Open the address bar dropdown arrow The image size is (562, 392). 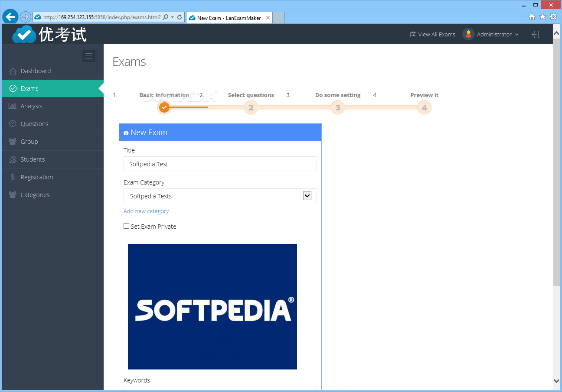click(172, 17)
